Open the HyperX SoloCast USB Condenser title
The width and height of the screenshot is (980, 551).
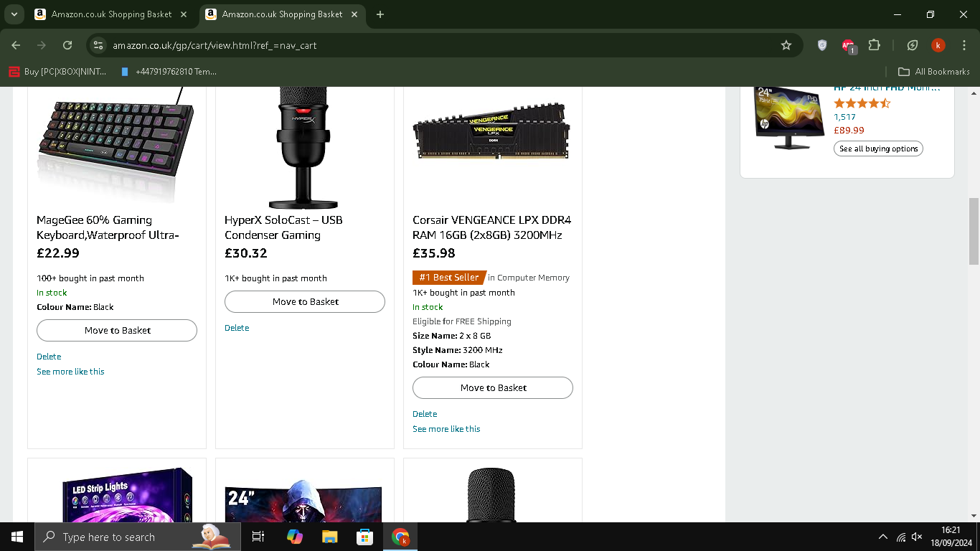coord(283,227)
